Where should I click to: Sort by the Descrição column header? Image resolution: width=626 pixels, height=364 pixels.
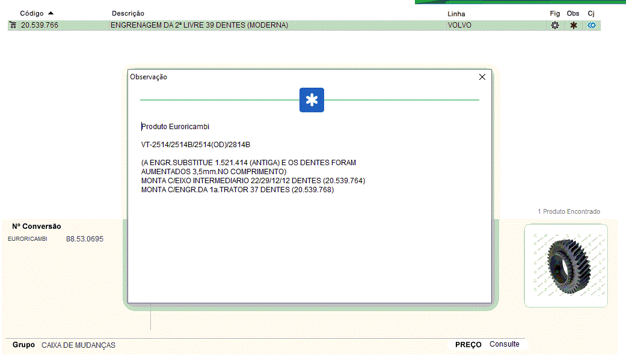[128, 13]
